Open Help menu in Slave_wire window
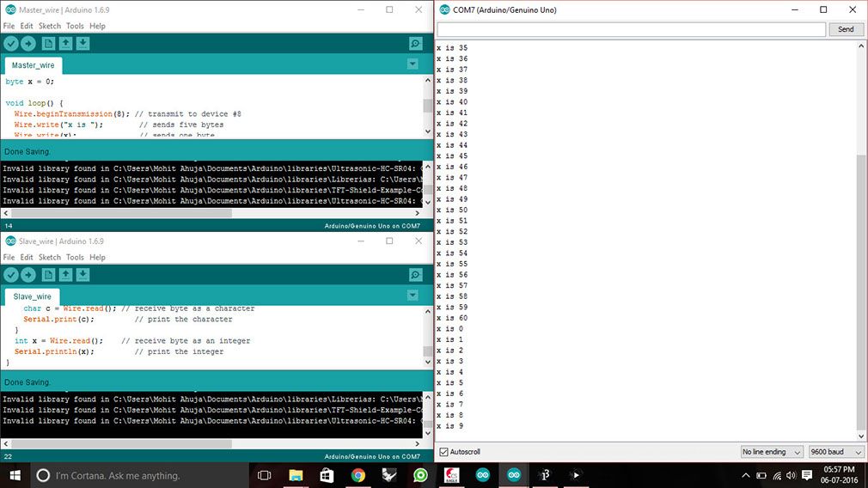This screenshot has width=868, height=488. click(97, 257)
